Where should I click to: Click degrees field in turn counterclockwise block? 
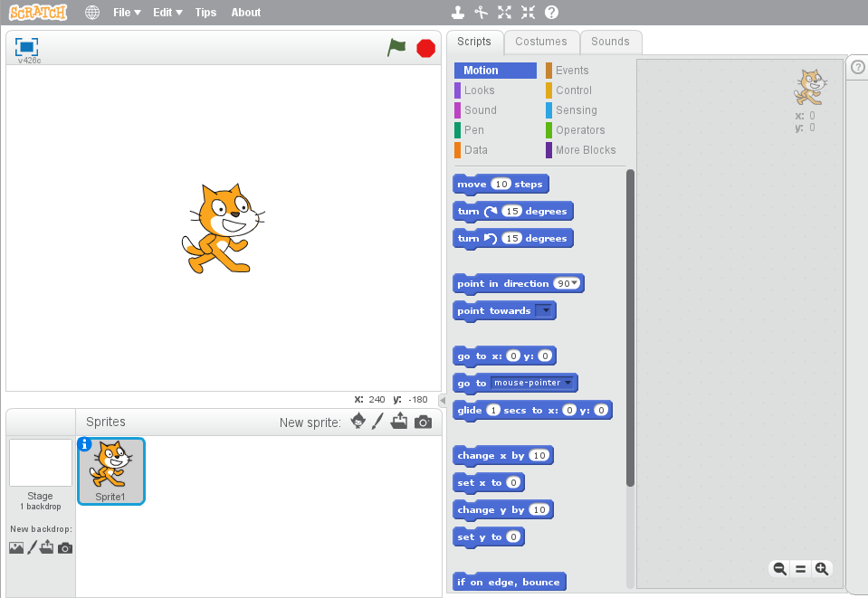pos(512,239)
